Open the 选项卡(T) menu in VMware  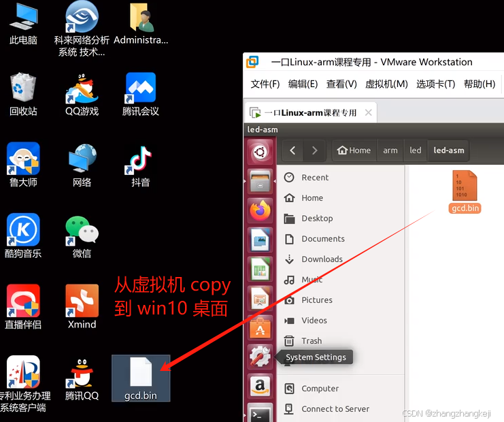[435, 84]
